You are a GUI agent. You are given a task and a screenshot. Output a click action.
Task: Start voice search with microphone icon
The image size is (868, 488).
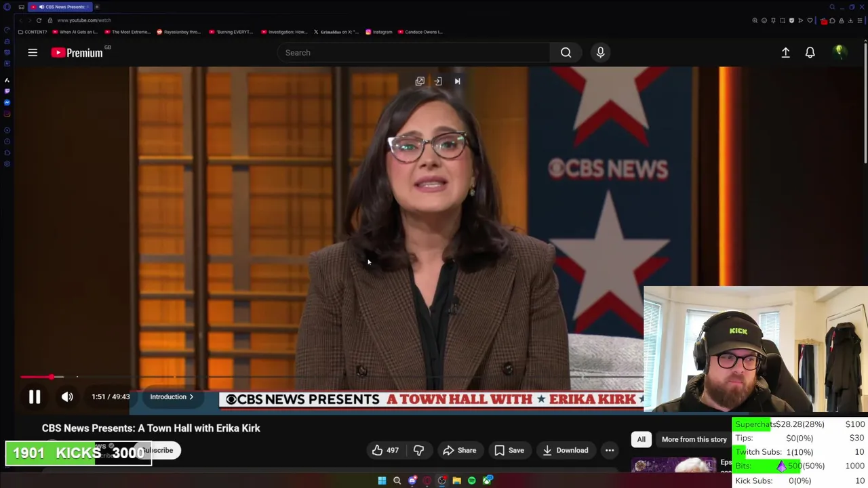[600, 52]
